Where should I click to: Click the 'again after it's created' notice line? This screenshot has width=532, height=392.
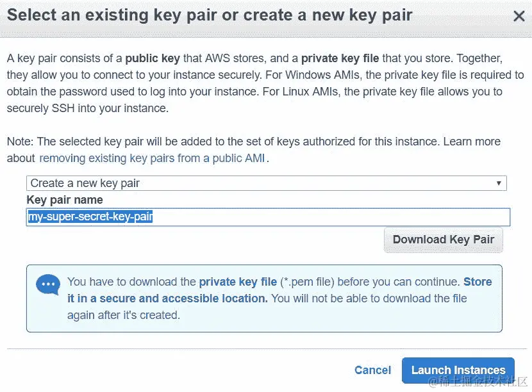[x=123, y=315]
